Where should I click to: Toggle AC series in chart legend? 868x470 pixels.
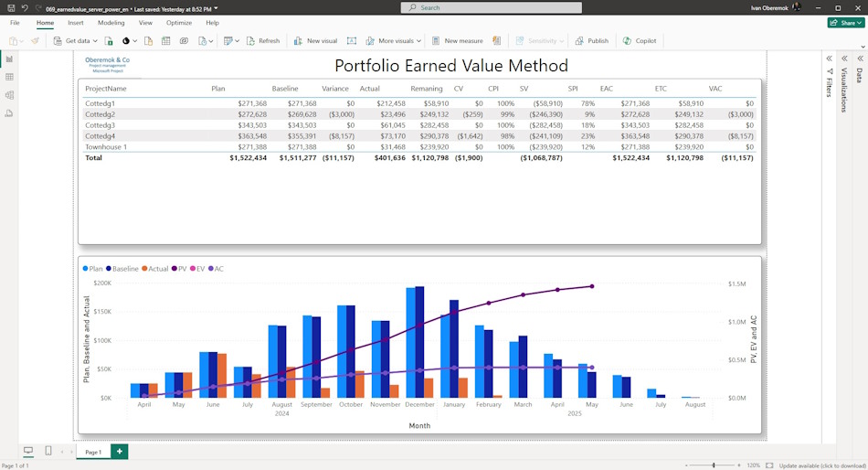click(216, 269)
